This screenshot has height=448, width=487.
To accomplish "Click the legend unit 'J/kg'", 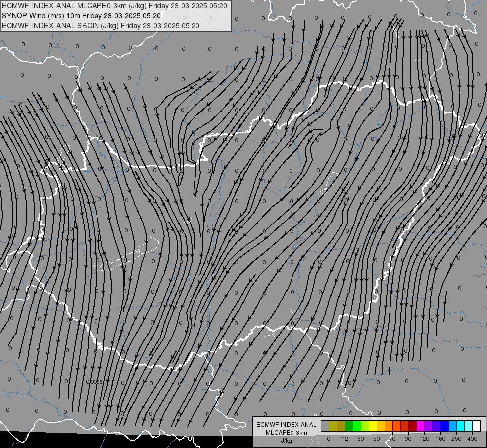I will coord(287,441).
